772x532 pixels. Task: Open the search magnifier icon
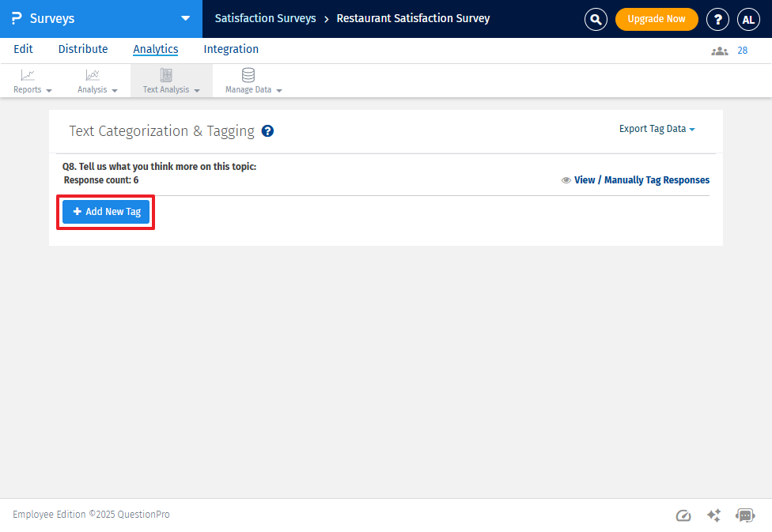point(596,19)
